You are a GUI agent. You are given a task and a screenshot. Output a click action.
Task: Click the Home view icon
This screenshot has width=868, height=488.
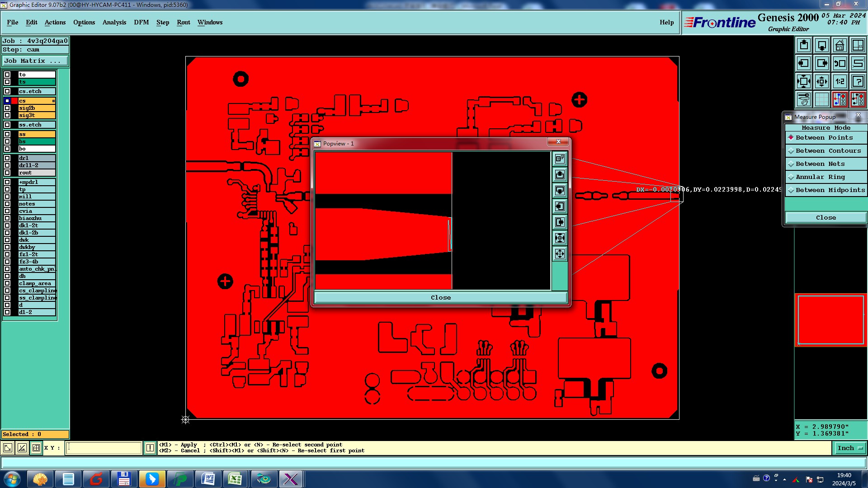[x=840, y=45]
